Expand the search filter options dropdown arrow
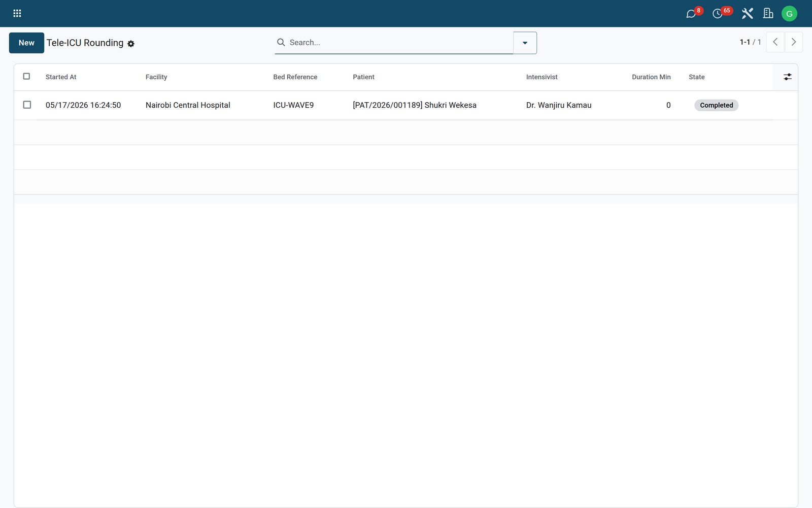Viewport: 812px width, 508px height. tap(525, 43)
